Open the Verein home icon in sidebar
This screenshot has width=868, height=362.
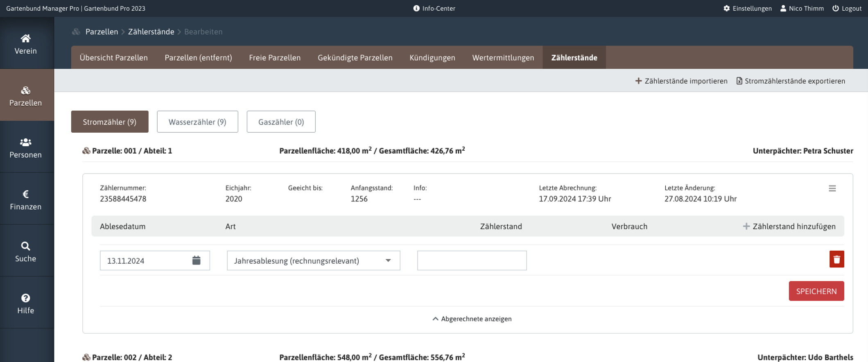tap(25, 38)
